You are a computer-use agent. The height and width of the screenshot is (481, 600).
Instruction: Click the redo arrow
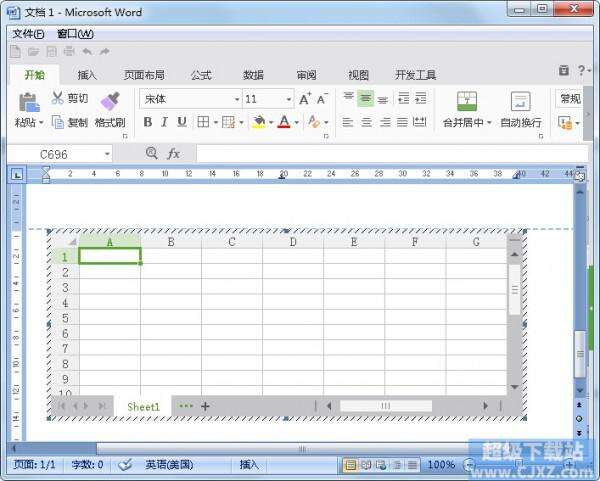tap(104, 51)
